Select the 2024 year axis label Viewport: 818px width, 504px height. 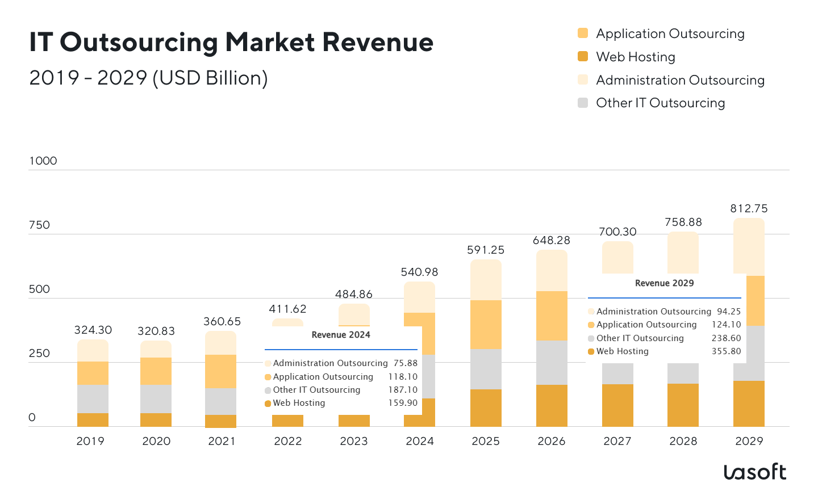click(x=419, y=441)
